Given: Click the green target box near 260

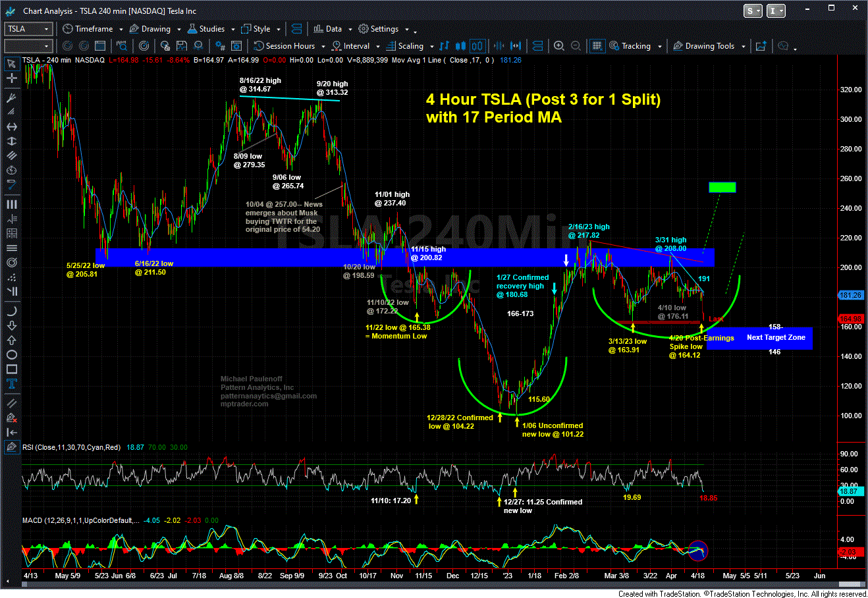Looking at the screenshot, I should [722, 187].
